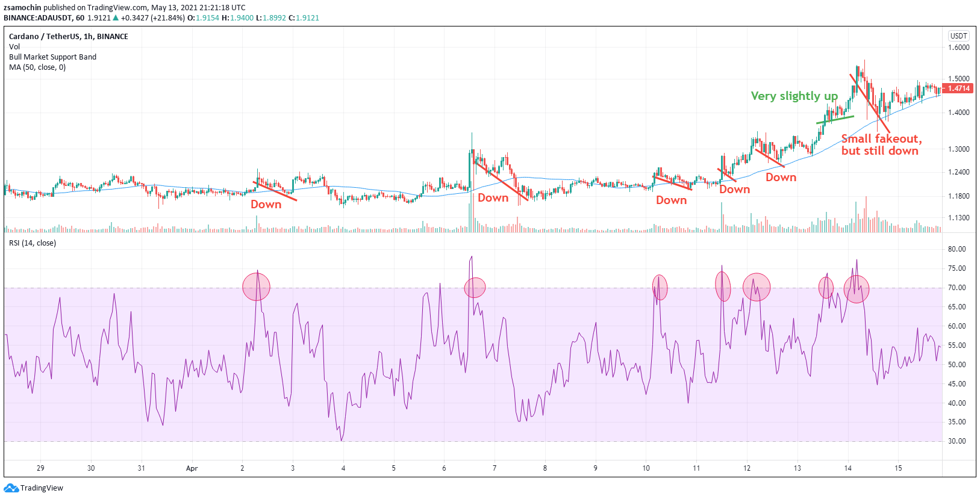Click the 'Down' label near April 2
The width and height of the screenshot is (980, 499).
pos(266,205)
